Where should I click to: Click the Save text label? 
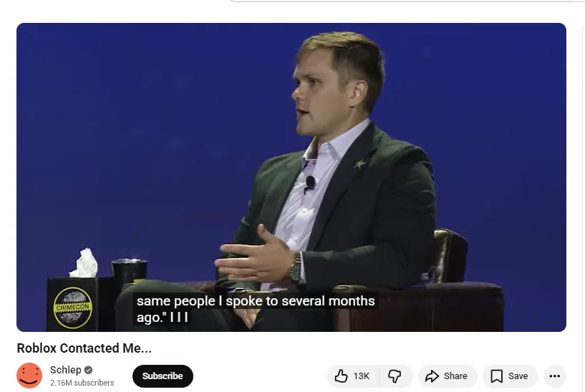[518, 376]
